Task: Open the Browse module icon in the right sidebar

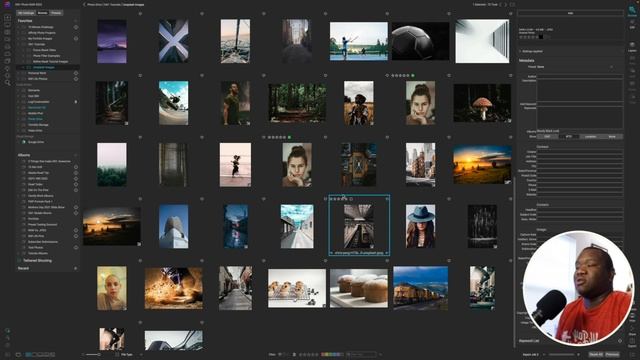Action: click(632, 10)
